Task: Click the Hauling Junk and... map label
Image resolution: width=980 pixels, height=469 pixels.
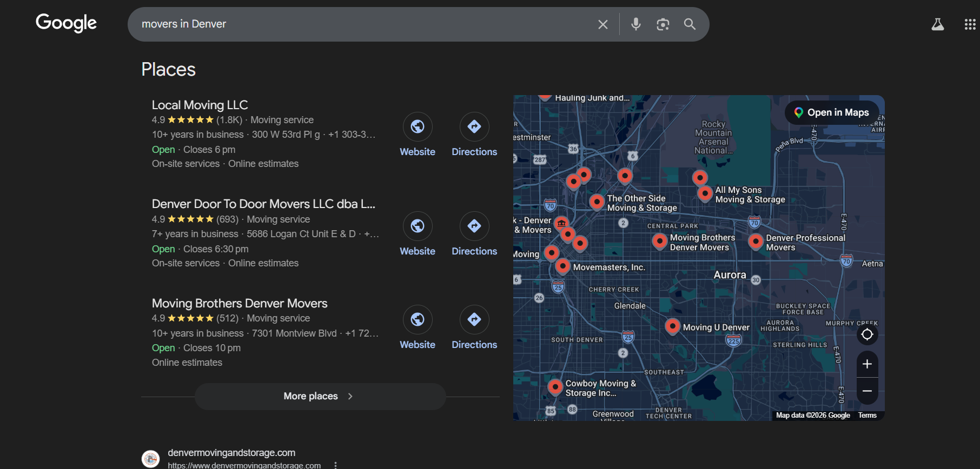Action: 592,98
